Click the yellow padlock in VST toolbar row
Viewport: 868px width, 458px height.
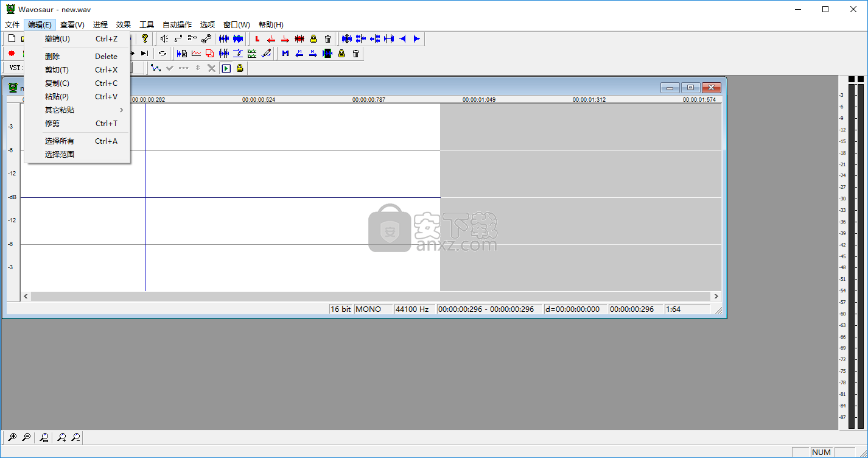pyautogui.click(x=240, y=68)
